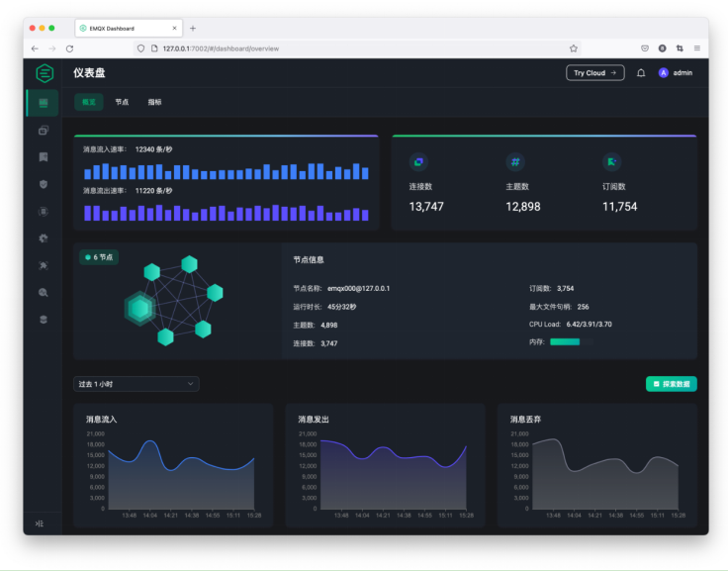Click the Try Cloud button

(595, 73)
